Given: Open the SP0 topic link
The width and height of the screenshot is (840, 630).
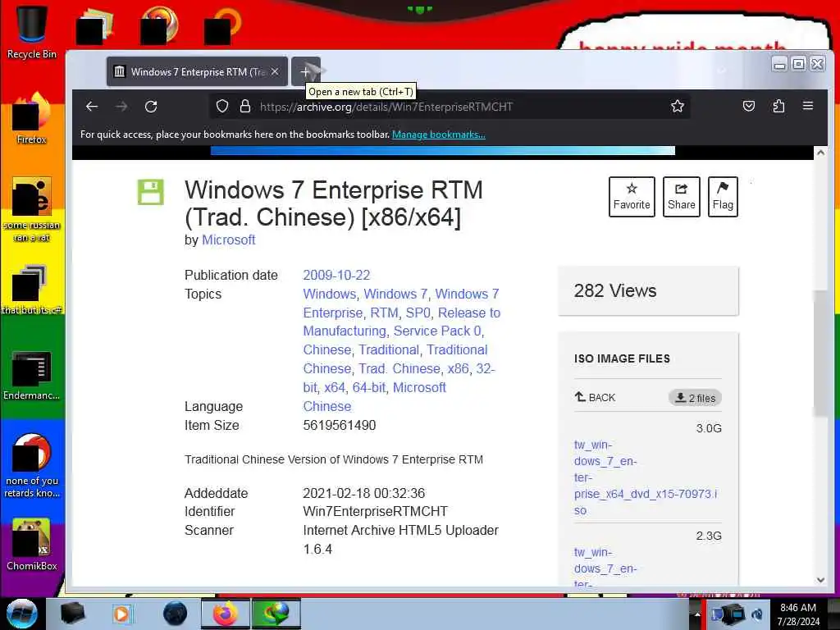Looking at the screenshot, I should click(x=418, y=313).
